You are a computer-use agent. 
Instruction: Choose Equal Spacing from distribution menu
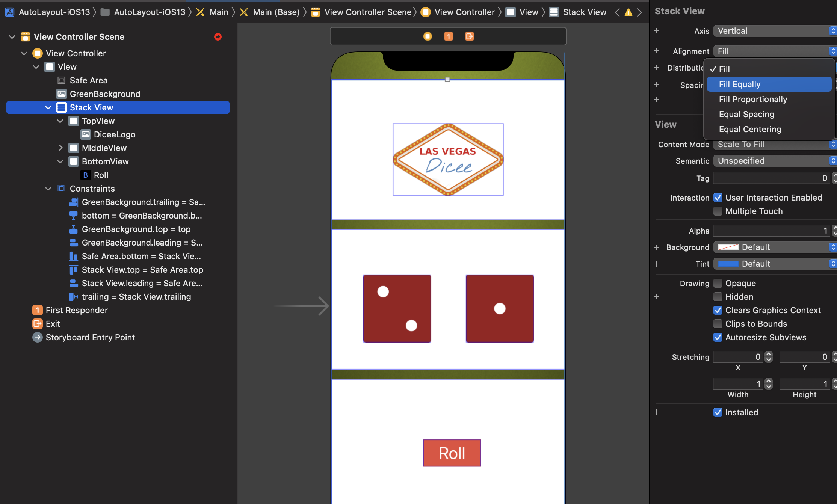[746, 114]
